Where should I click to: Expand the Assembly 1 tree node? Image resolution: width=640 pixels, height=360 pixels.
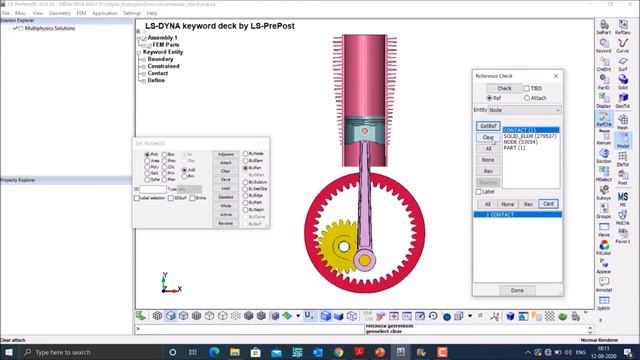pos(139,38)
